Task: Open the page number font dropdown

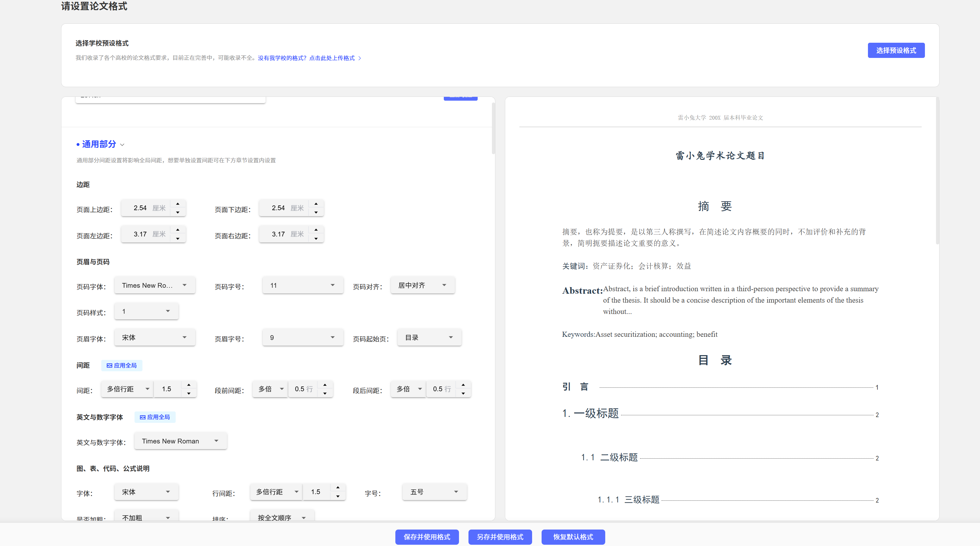Action: (154, 286)
